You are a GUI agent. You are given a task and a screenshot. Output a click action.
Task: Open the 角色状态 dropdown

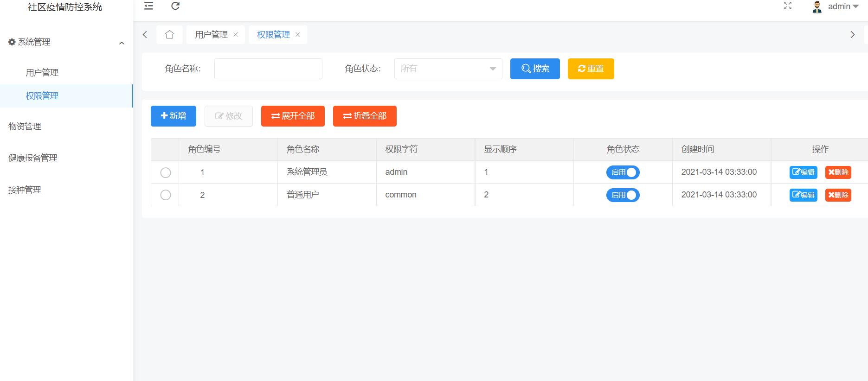(x=448, y=69)
